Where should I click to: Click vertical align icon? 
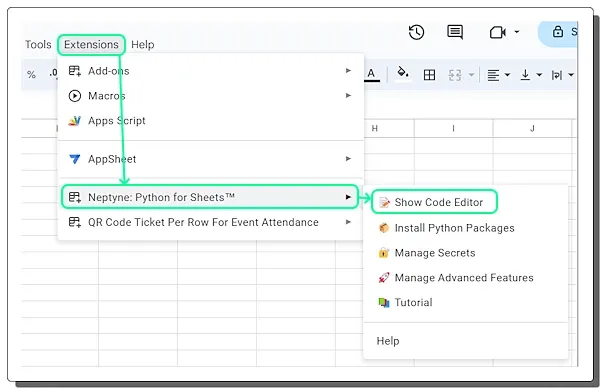tap(525, 75)
